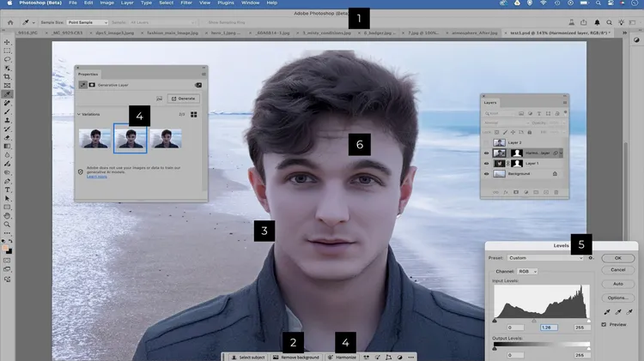The width and height of the screenshot is (644, 361).
Task: Expand the Harmonized layer chevron
Action: (x=561, y=153)
